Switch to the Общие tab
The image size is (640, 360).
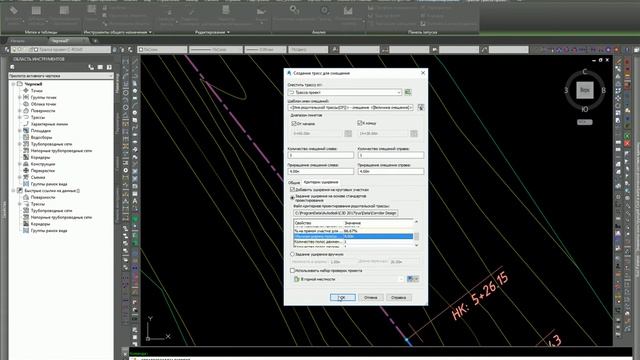294,182
